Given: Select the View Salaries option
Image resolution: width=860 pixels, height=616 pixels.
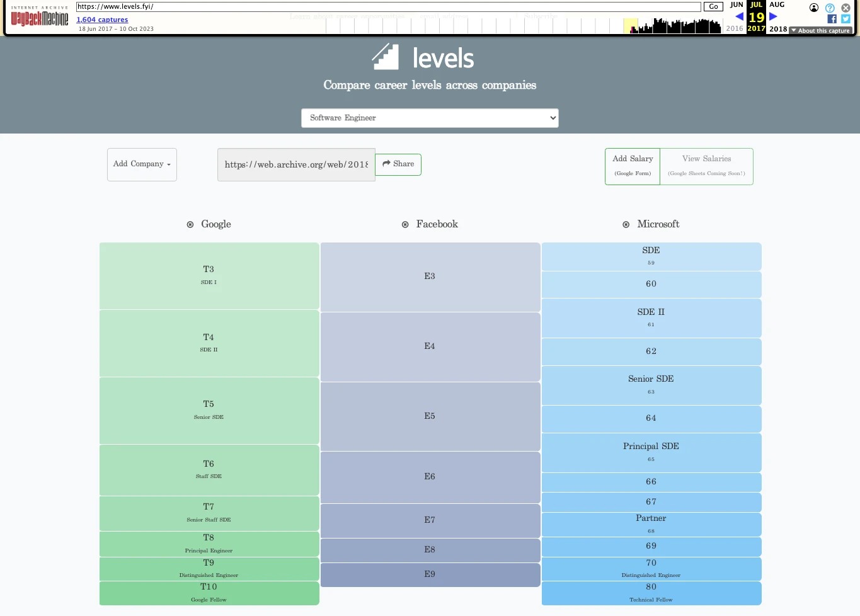Looking at the screenshot, I should click(x=706, y=166).
